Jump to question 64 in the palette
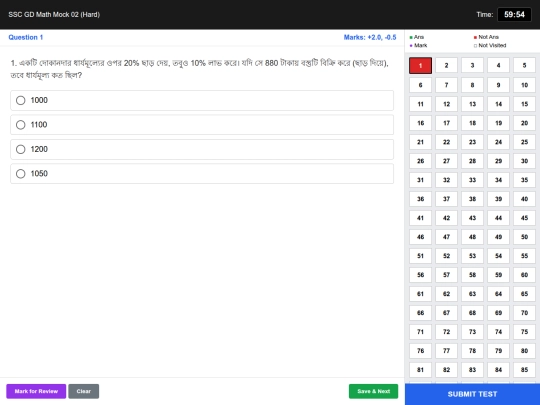Viewport: 540px width, 405px height. click(x=498, y=294)
